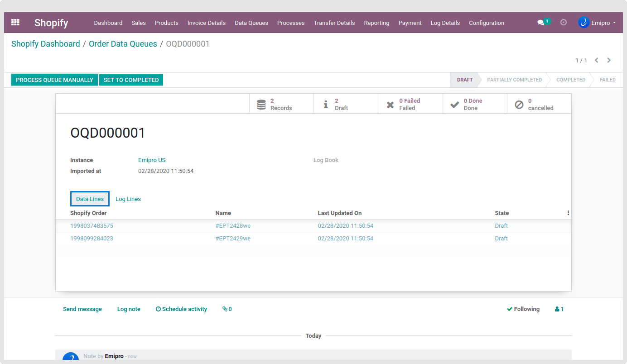This screenshot has width=627, height=364.
Task: Open the Configuration menu
Action: pos(486,23)
